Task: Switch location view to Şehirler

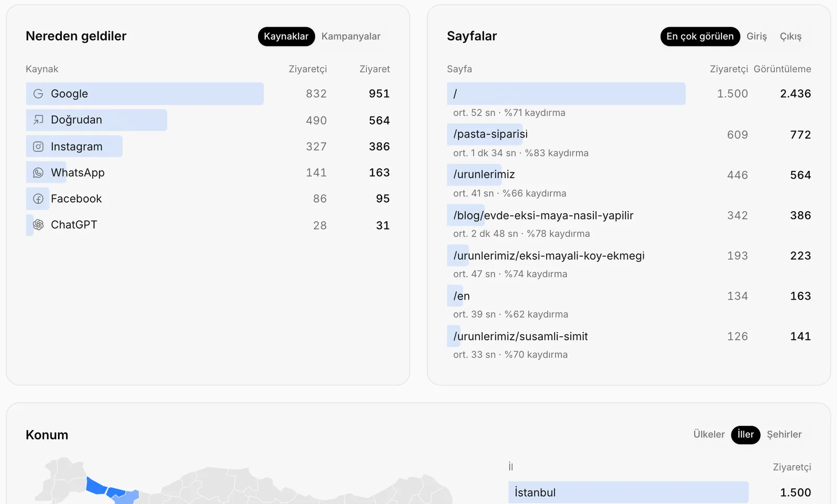Action: [784, 434]
